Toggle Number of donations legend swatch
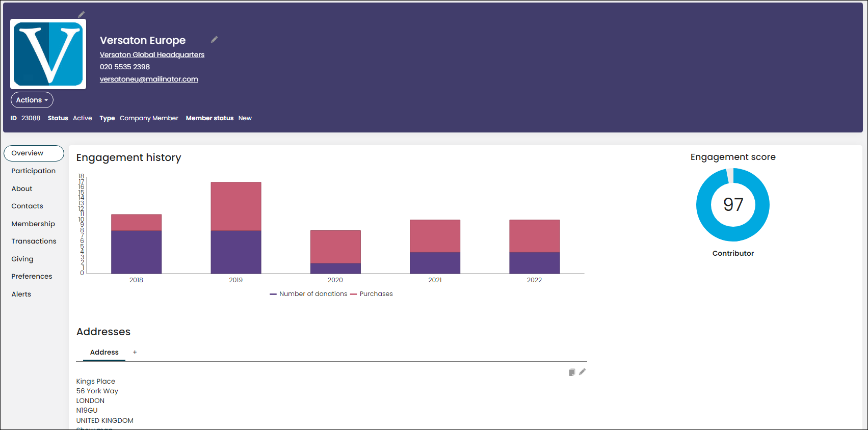The width and height of the screenshot is (868, 430). click(x=273, y=294)
